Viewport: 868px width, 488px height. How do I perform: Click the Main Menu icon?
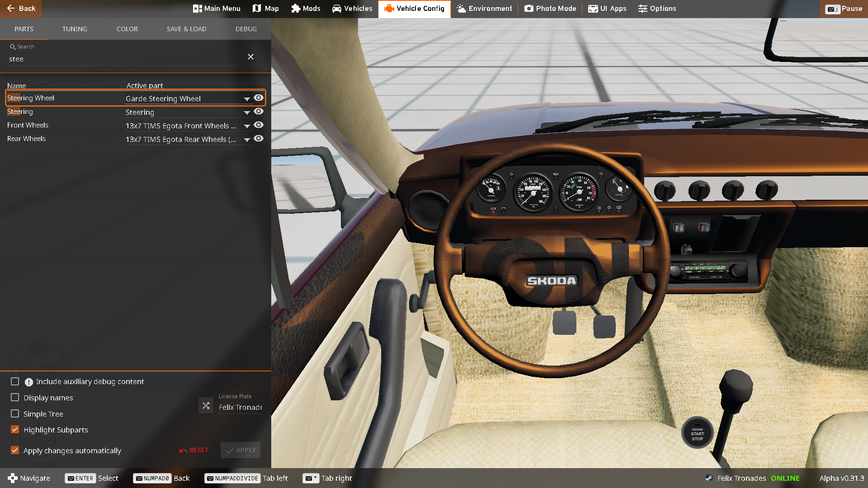click(x=197, y=9)
